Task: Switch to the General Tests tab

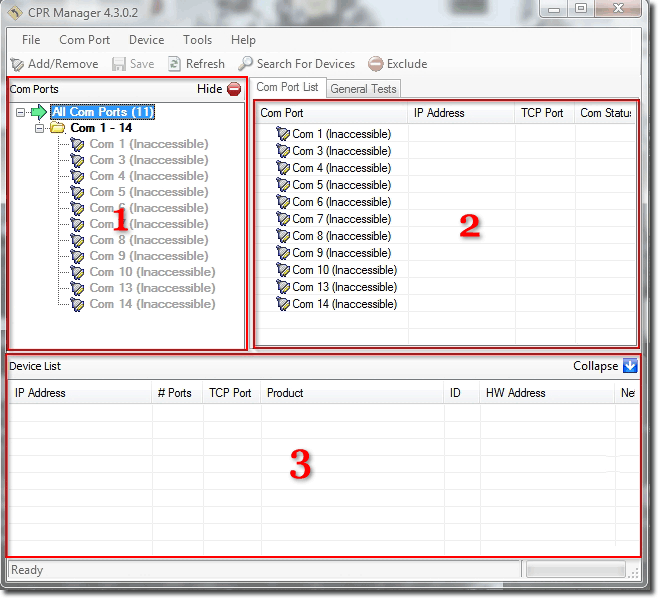Action: coord(363,89)
